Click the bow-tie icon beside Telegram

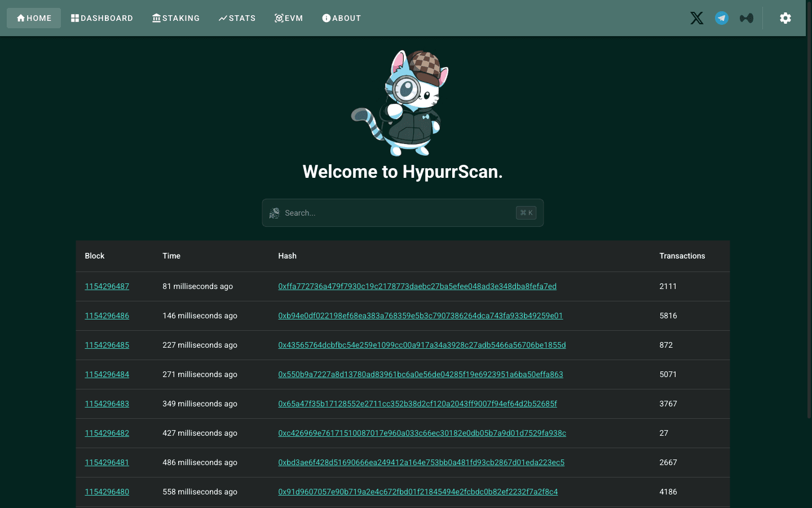point(747,18)
